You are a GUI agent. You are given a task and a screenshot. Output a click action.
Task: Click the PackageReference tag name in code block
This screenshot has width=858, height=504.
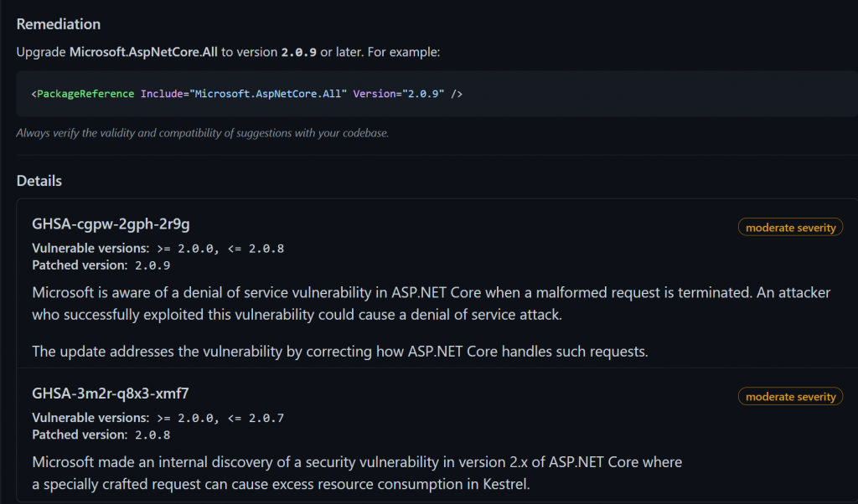[85, 94]
